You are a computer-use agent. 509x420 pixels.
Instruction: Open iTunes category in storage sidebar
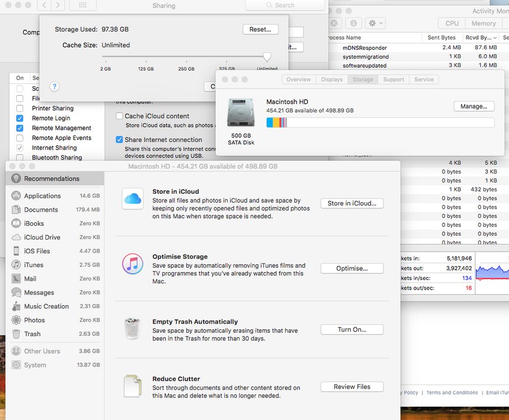pos(55,265)
